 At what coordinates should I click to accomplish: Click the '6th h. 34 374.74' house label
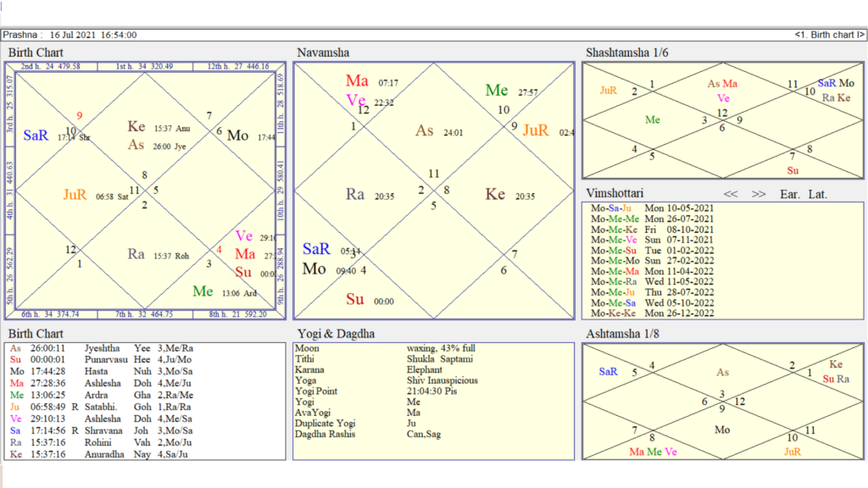tap(50, 314)
